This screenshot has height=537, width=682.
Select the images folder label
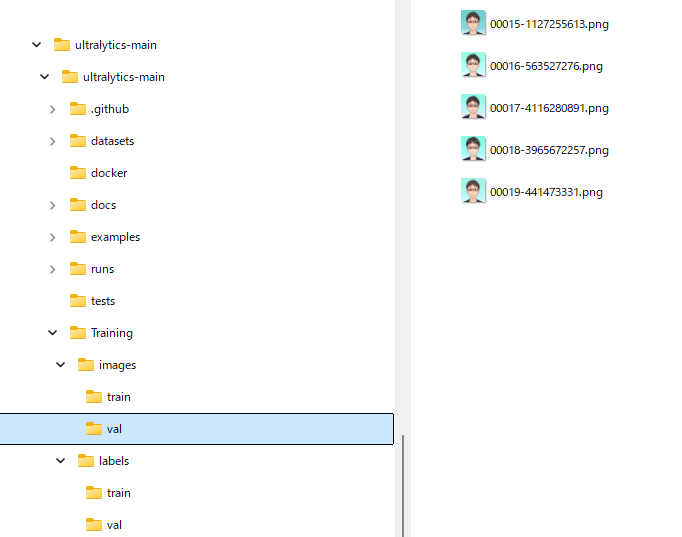pyautogui.click(x=117, y=365)
